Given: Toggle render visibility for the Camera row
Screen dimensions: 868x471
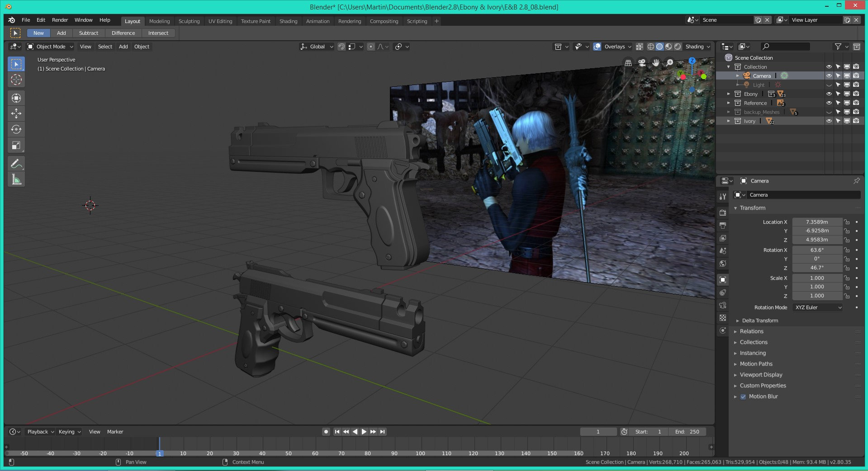Looking at the screenshot, I should (x=856, y=76).
